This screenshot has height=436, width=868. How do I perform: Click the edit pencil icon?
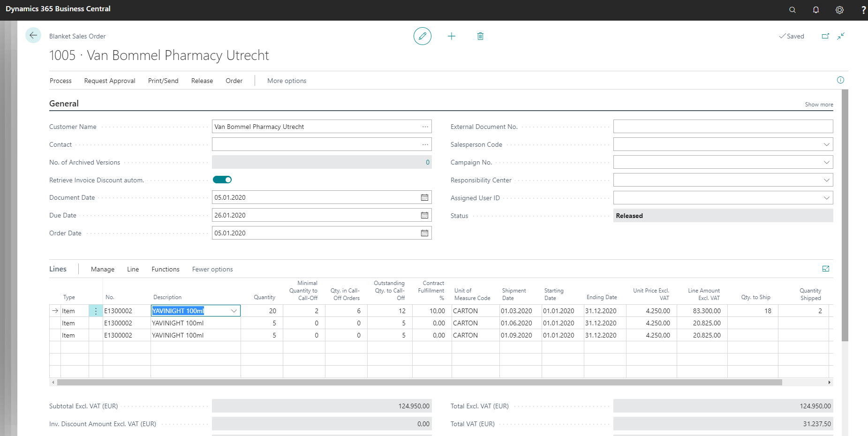coord(423,36)
